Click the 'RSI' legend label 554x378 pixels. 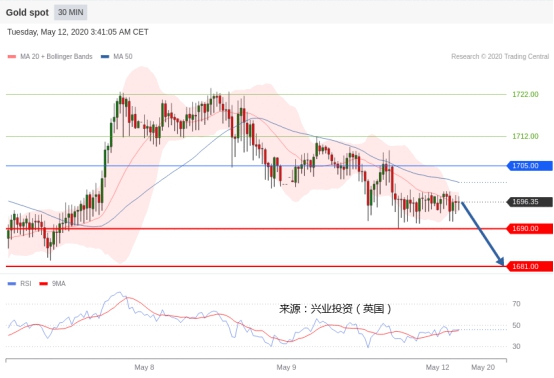pyautogui.click(x=26, y=284)
